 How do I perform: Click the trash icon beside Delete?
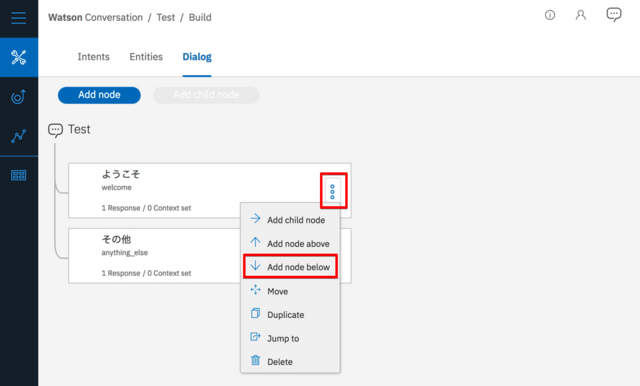256,360
